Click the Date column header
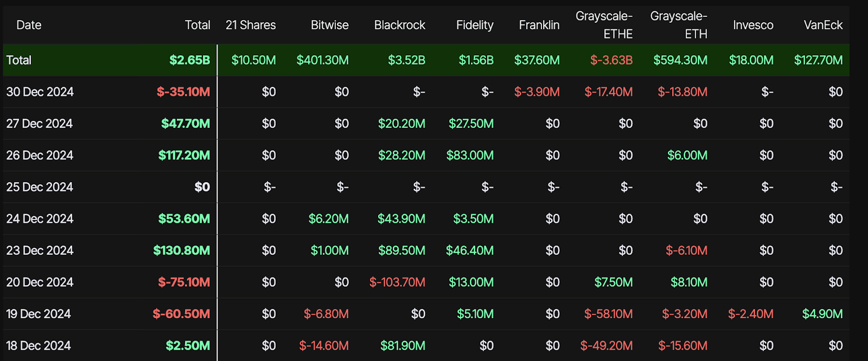 tap(29, 25)
